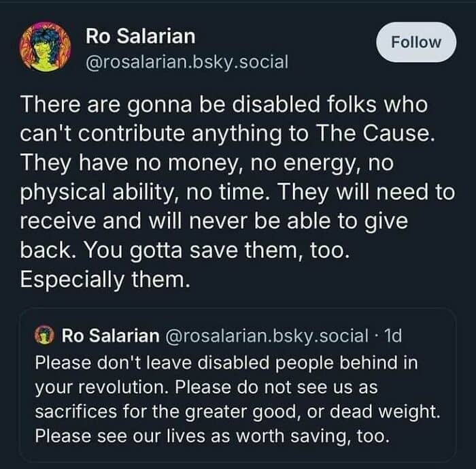The width and height of the screenshot is (476, 469).
Task: Open Ro Salarian's large profile avatar
Action: (47, 46)
